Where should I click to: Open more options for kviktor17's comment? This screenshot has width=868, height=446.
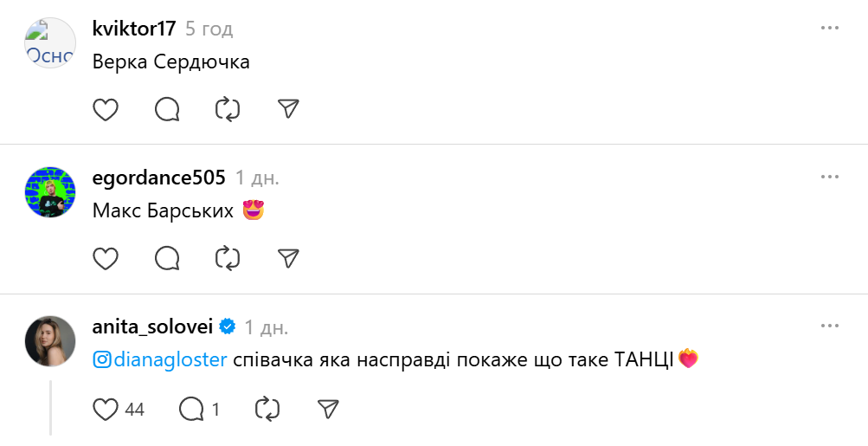click(x=830, y=29)
